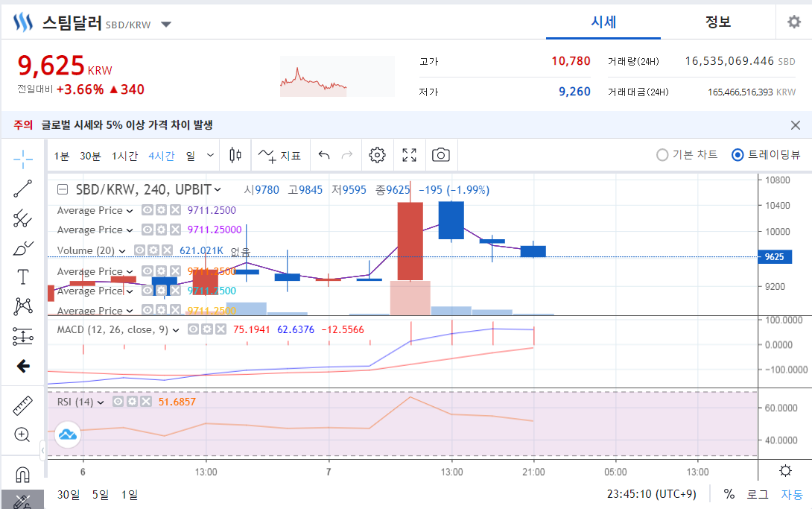Image resolution: width=812 pixels, height=509 pixels.
Task: Select the 1분 interval
Action: (62, 156)
